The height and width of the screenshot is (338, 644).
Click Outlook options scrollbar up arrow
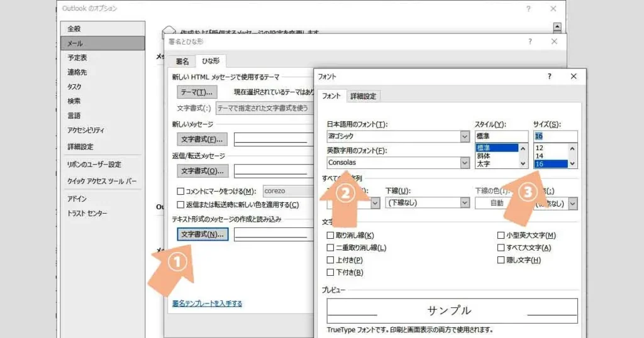(557, 27)
